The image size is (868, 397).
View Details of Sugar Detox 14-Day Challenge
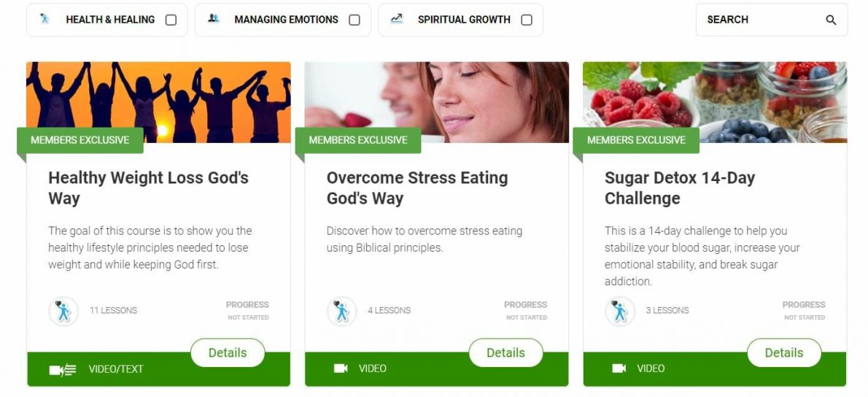coord(784,352)
